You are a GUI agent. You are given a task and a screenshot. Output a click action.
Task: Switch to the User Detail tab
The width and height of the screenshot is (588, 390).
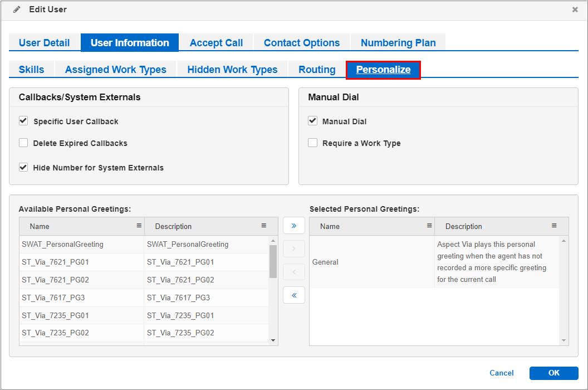[x=44, y=42]
